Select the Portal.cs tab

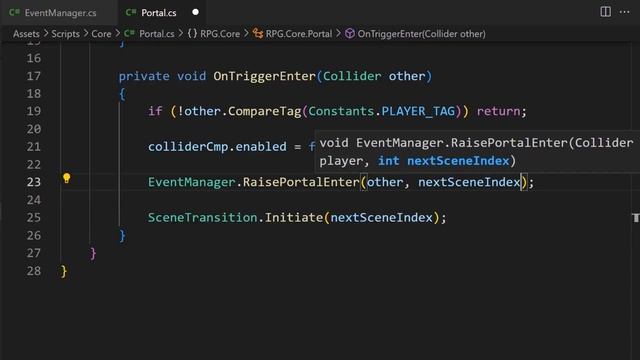[159, 13]
